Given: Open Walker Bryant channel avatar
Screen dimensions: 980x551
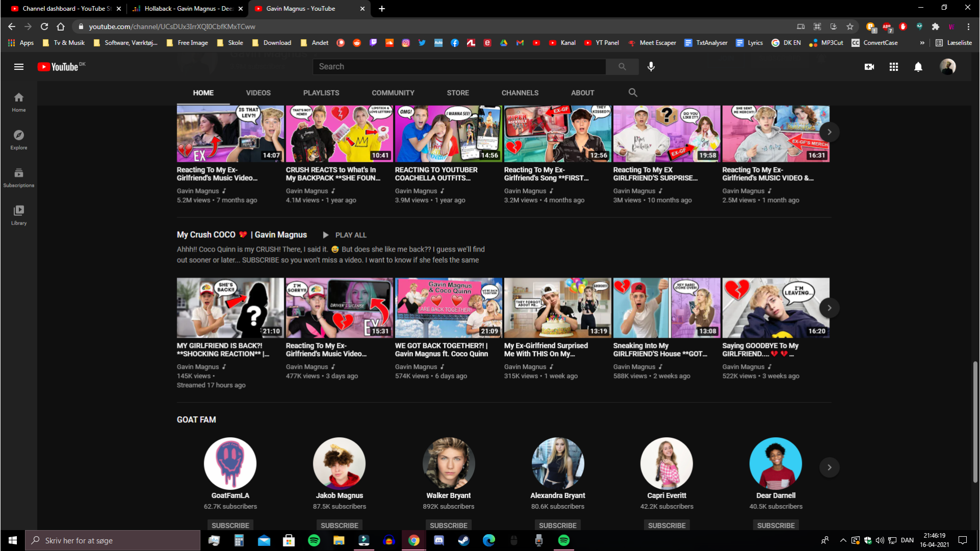Looking at the screenshot, I should point(449,463).
